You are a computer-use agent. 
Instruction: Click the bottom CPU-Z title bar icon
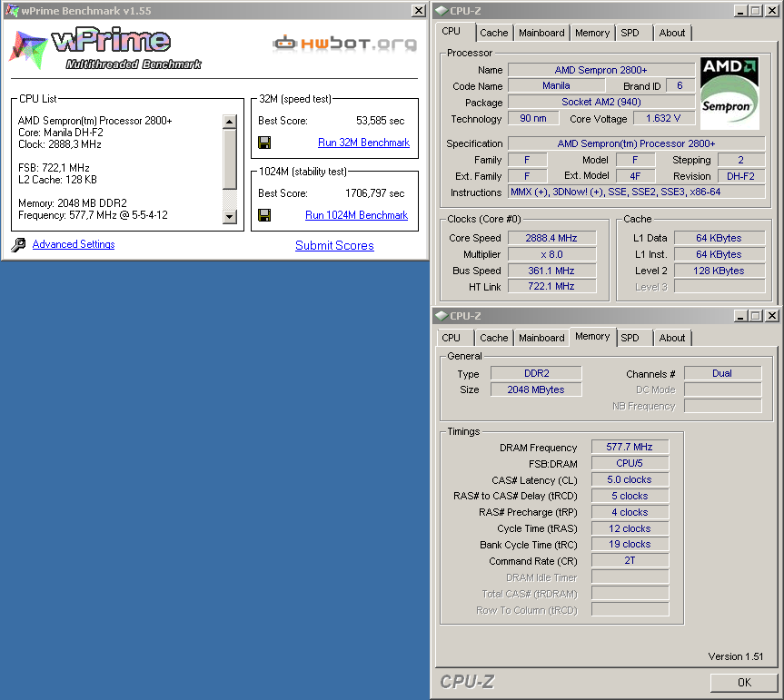click(441, 316)
